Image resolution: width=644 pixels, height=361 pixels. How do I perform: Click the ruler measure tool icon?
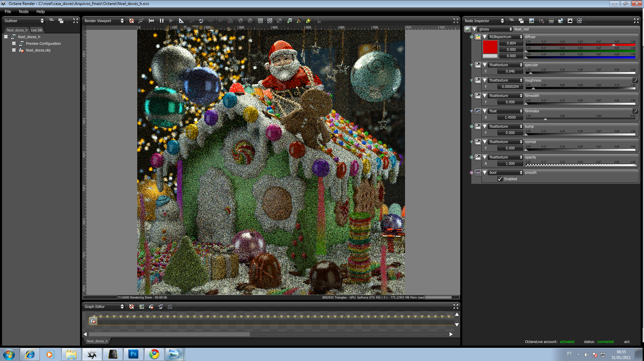pos(181,21)
